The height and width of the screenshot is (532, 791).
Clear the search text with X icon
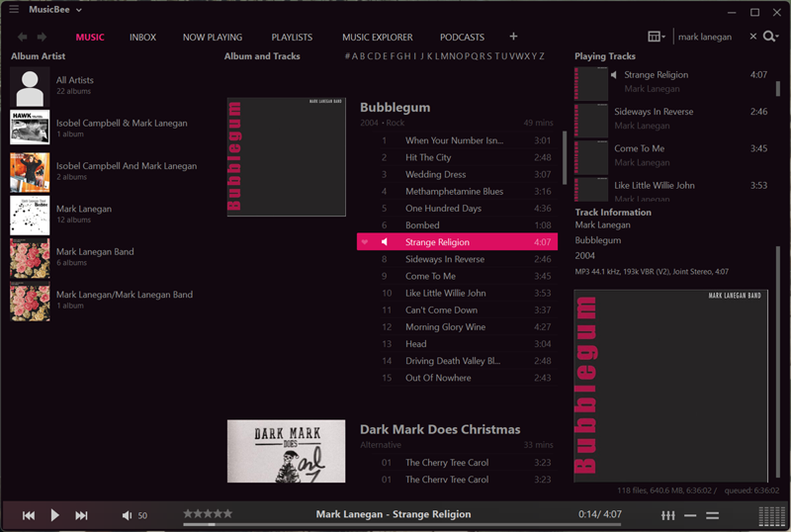pyautogui.click(x=752, y=37)
